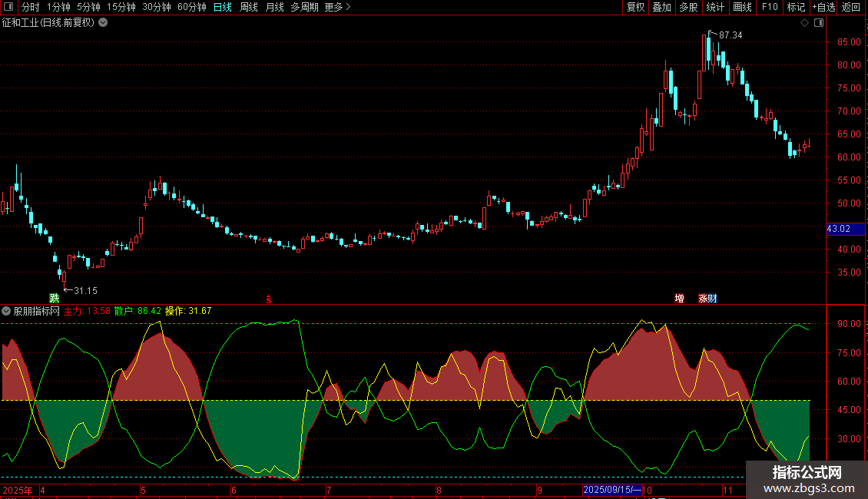Activate the 画线 drawing tool
This screenshot has width=868, height=499.
pyautogui.click(x=742, y=7)
